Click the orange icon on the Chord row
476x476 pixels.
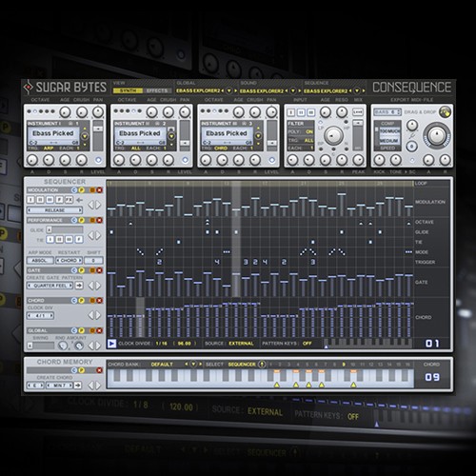tap(92, 300)
